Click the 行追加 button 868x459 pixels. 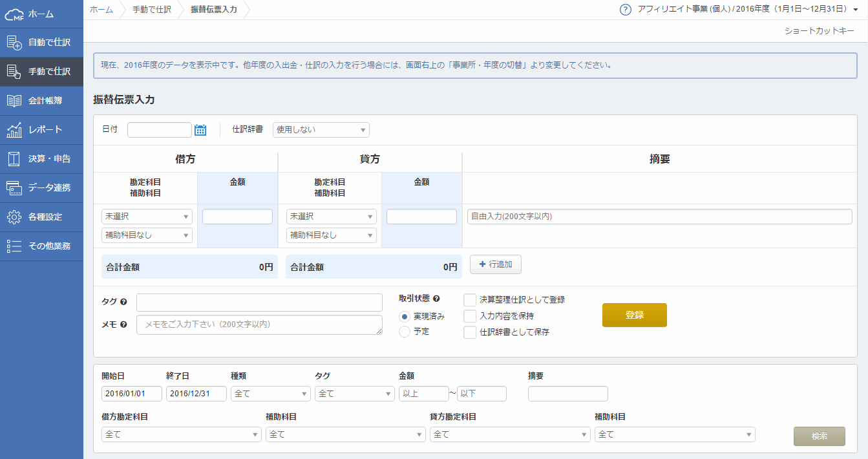click(x=496, y=264)
